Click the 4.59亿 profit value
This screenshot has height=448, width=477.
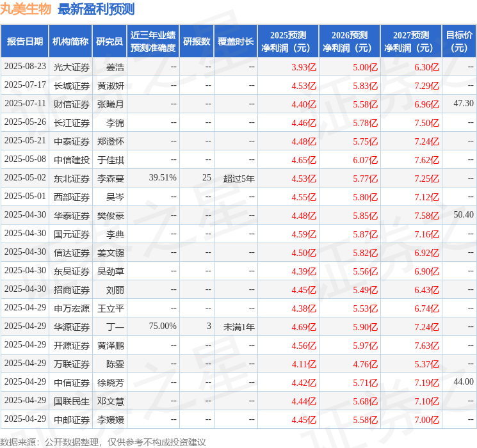(304, 234)
